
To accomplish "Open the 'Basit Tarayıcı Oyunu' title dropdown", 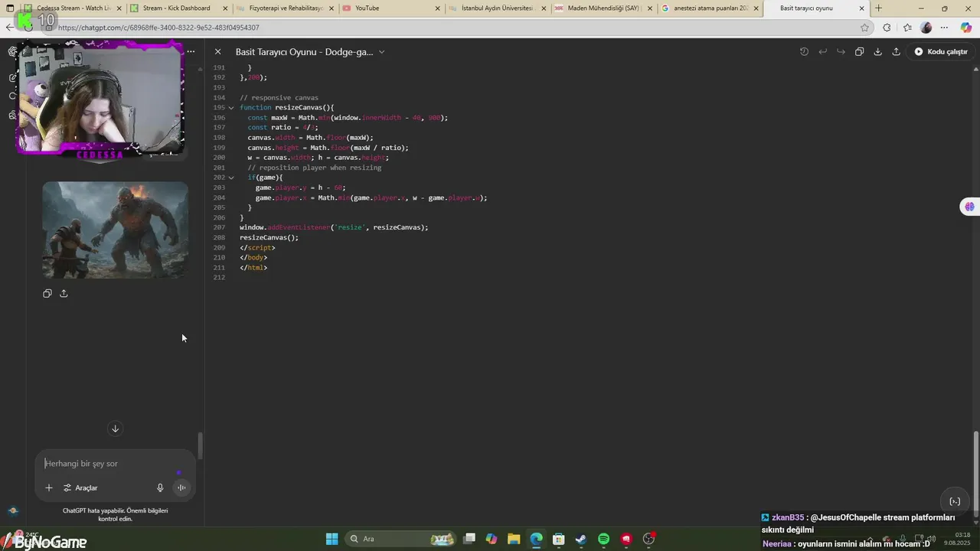I will point(310,52).
